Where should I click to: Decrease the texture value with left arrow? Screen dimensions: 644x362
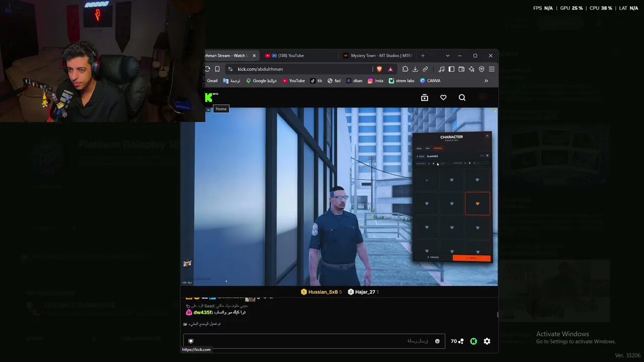(465, 163)
